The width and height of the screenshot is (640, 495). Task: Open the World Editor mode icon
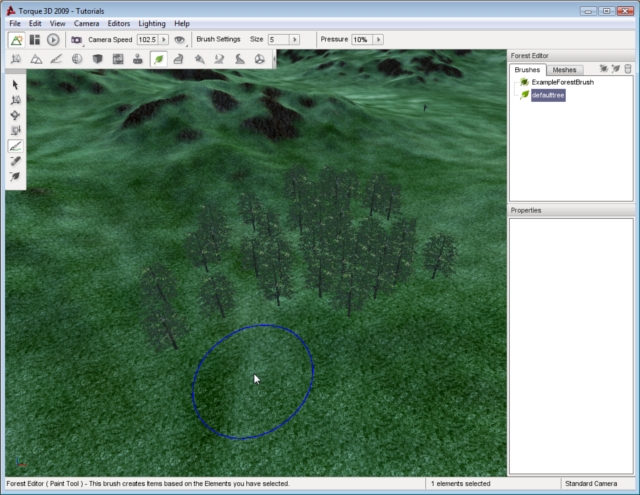pyautogui.click(x=16, y=39)
